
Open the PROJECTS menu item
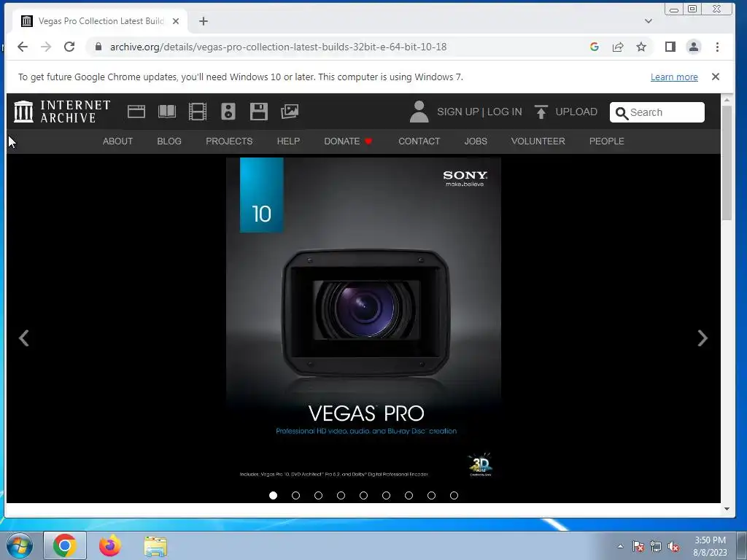point(229,141)
